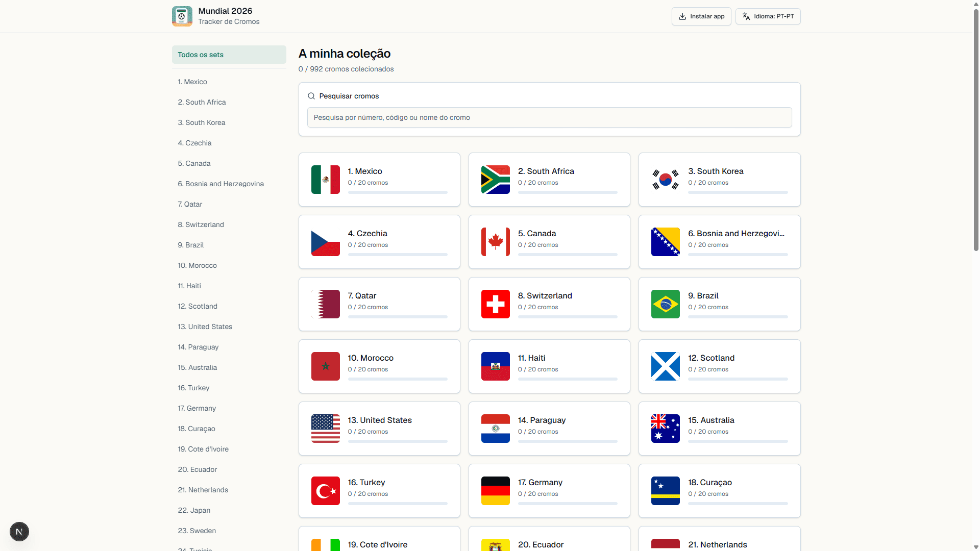Open 7. Qatar sidebar item
Image resolution: width=980 pixels, height=551 pixels.
point(229,204)
